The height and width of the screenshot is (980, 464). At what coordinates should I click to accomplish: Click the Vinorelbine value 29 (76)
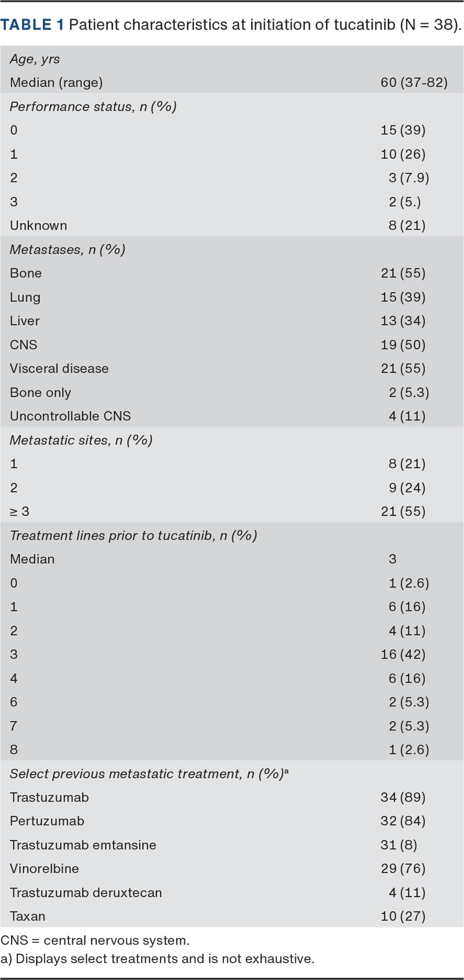click(403, 869)
